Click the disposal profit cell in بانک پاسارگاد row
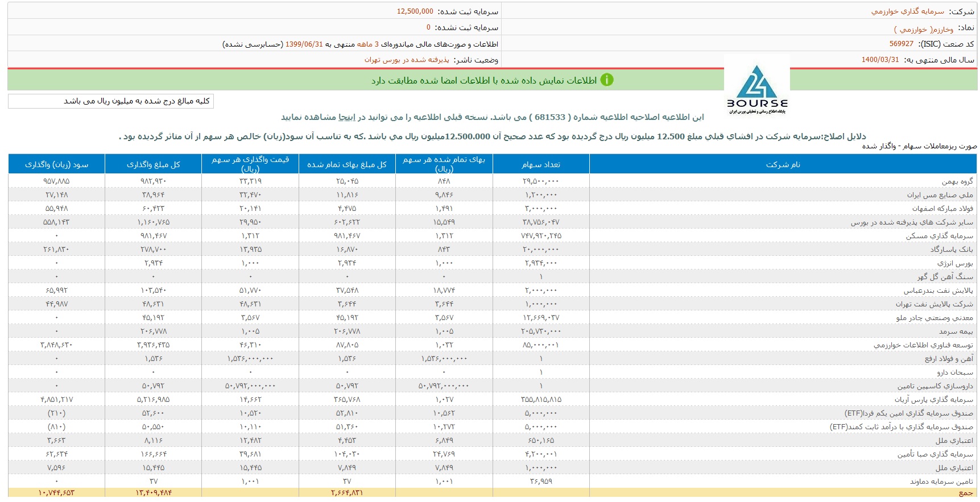The width and height of the screenshot is (980, 502). click(57, 250)
